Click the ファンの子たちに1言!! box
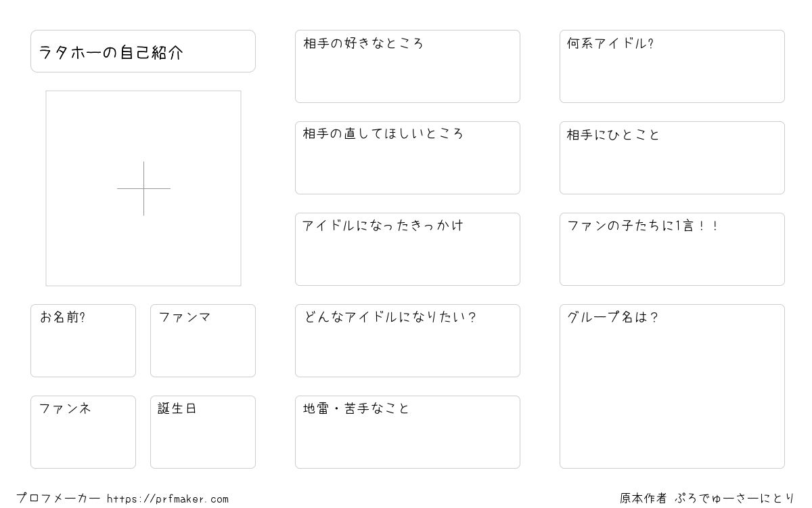Image resolution: width=812 pixels, height=508 pixels. click(x=672, y=249)
